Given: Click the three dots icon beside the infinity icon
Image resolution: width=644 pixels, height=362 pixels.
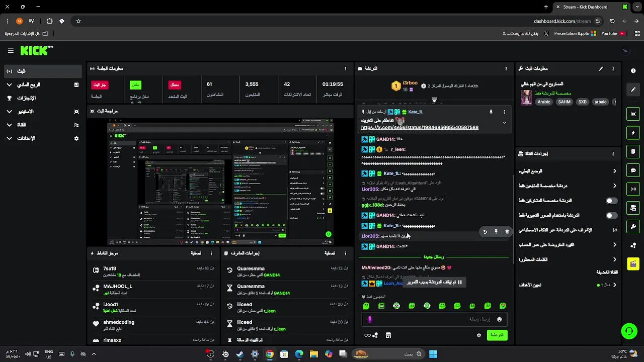Looking at the screenshot, I should (x=375, y=335).
